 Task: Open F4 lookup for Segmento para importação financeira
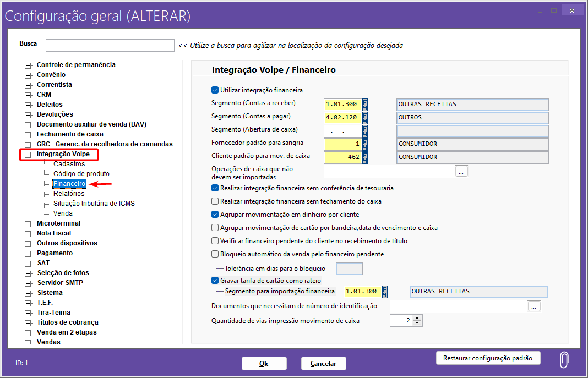coord(385,292)
